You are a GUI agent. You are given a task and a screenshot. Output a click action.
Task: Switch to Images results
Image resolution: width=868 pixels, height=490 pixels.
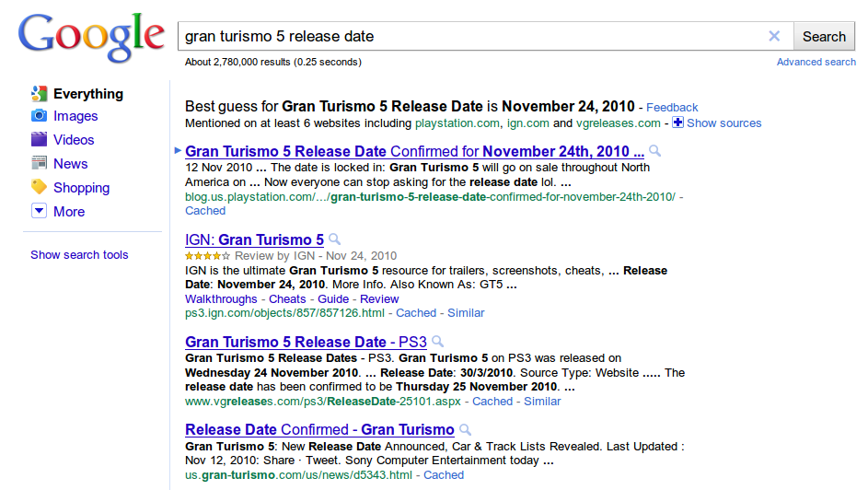tap(75, 116)
